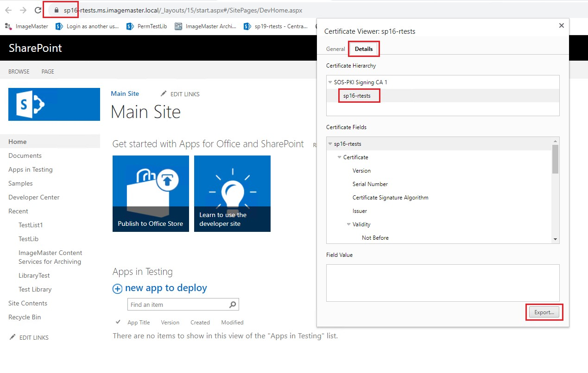Image resolution: width=588 pixels, height=373 pixels.
Task: Click the SharePoint title in suite bar
Action: 35,48
